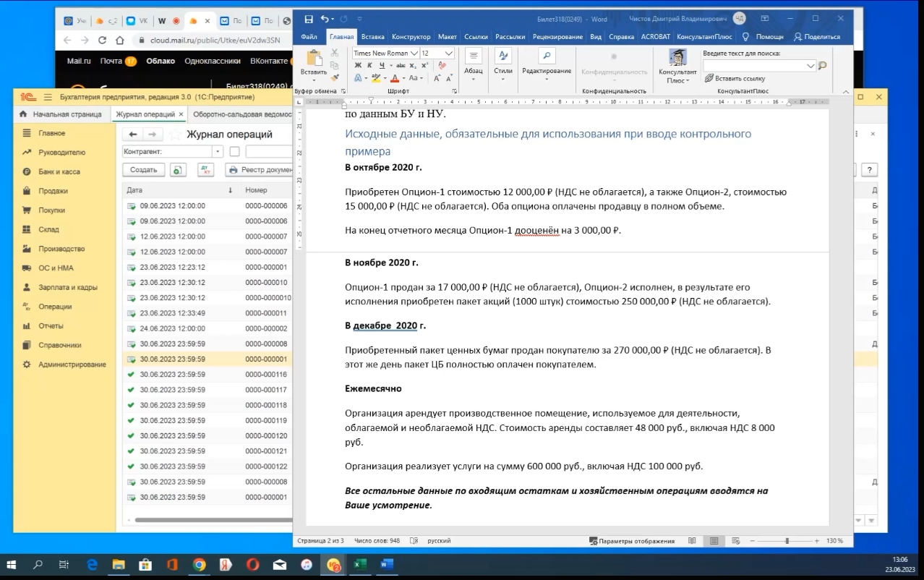Toggle bold formatting in Word
Image resolution: width=924 pixels, height=580 pixels.
tap(358, 65)
